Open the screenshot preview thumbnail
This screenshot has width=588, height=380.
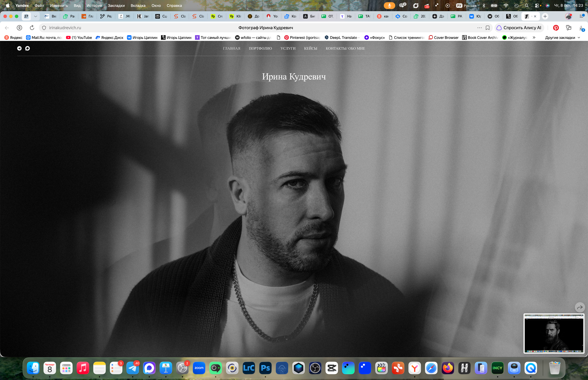click(554, 333)
